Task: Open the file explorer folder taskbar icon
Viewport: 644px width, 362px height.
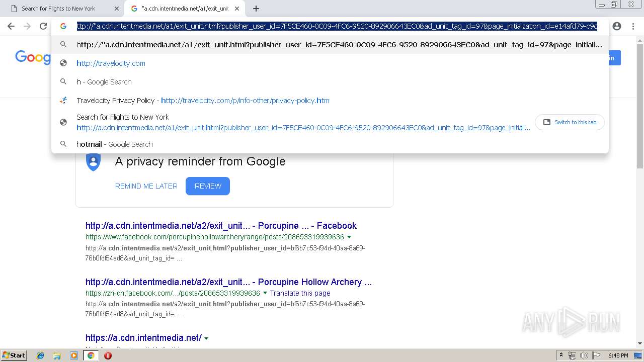Action: pos(57,355)
